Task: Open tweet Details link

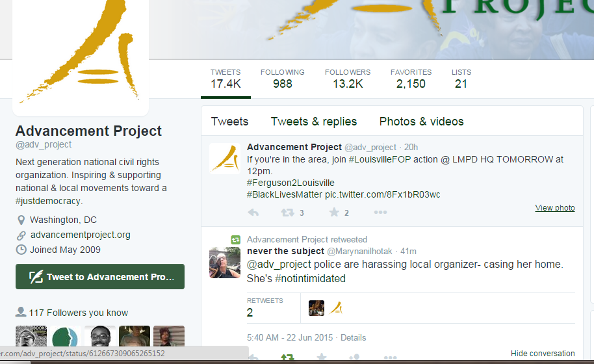Action: (x=353, y=337)
